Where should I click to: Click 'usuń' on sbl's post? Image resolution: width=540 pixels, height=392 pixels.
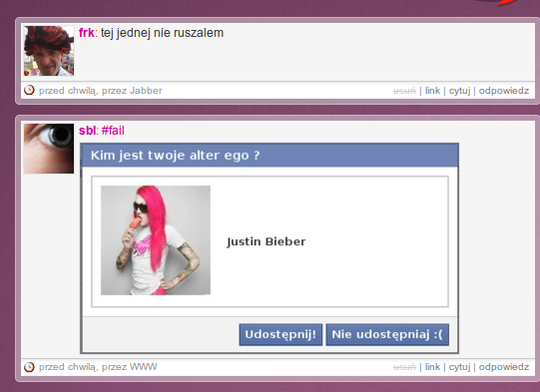point(404,367)
